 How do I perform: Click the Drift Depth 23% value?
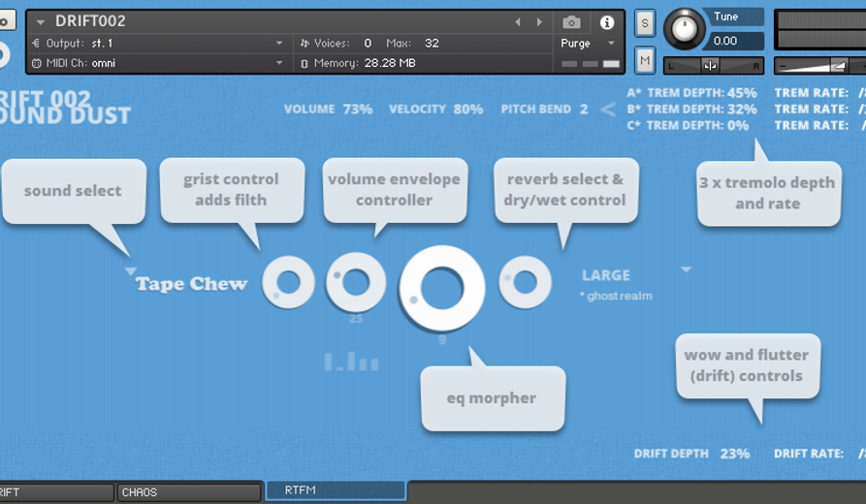tap(734, 454)
